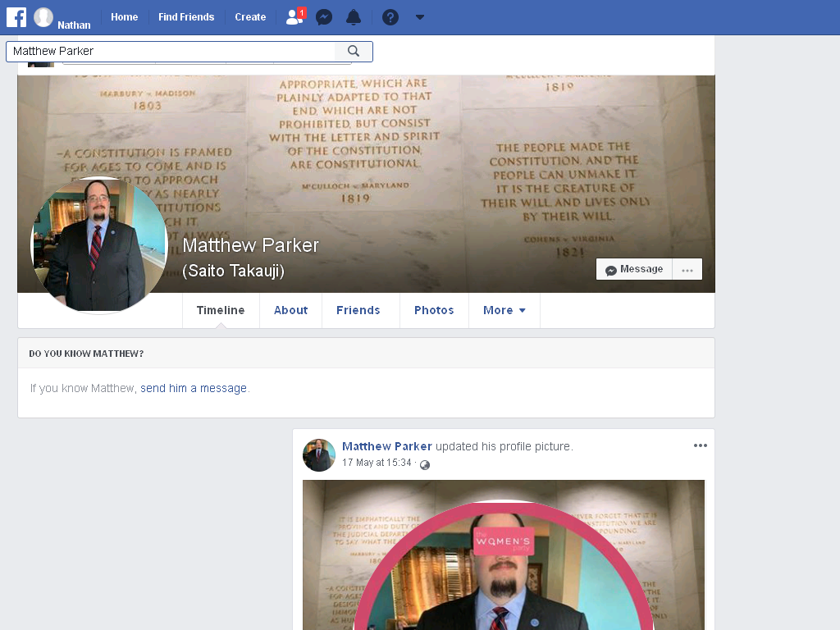Image resolution: width=840 pixels, height=630 pixels.
Task: Open the Messenger icon in top bar
Action: [x=324, y=17]
